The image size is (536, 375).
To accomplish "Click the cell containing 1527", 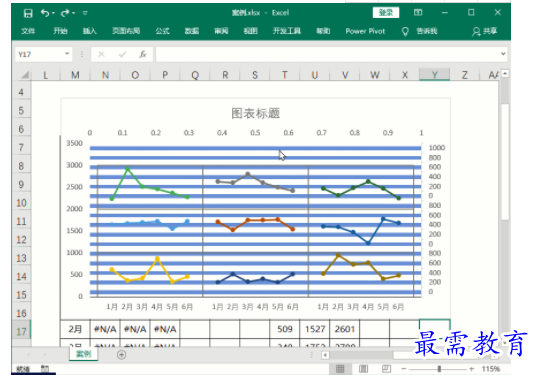I will point(315,329).
